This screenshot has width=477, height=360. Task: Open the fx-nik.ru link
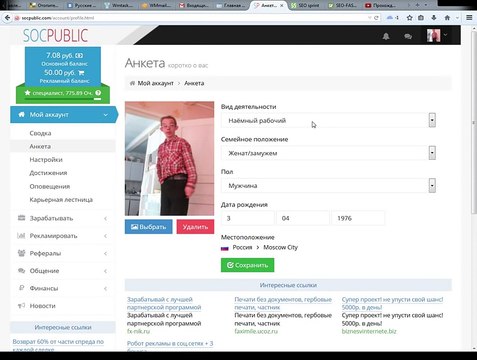[138, 331]
